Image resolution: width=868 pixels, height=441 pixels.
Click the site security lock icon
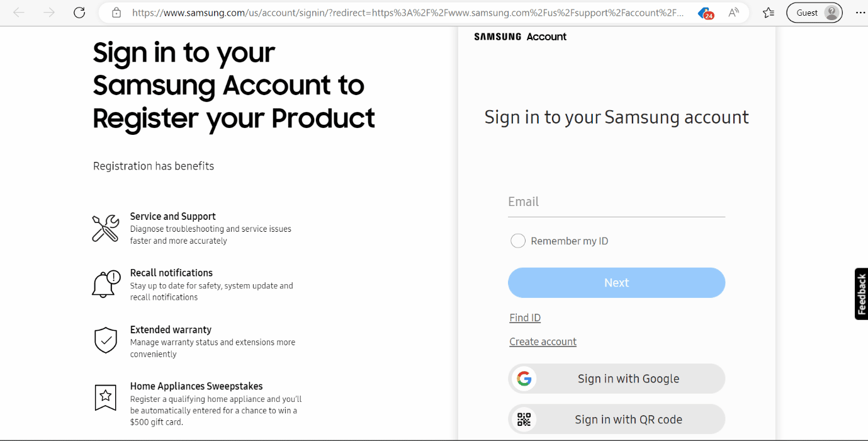point(116,12)
